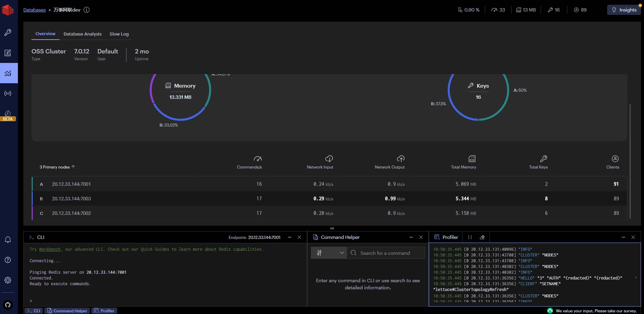Viewport: 644px width, 314px height.
Task: Minimize the Profiler panel
Action: (623, 237)
